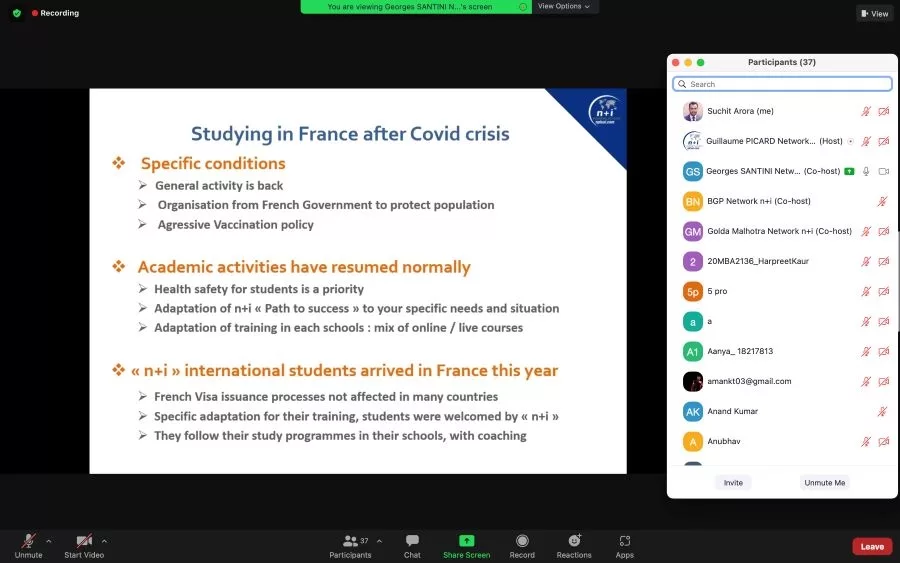Click the Unmute microphone icon in toolbar
Image resolution: width=900 pixels, height=563 pixels.
pyautogui.click(x=28, y=541)
